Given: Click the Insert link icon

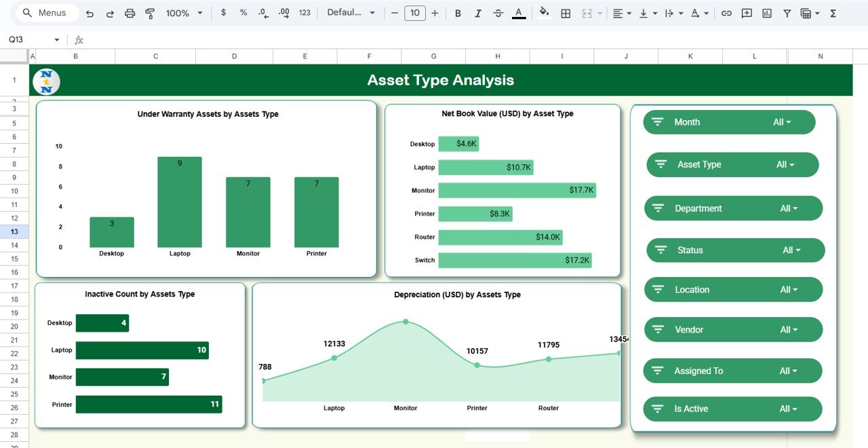Looking at the screenshot, I should pos(726,13).
